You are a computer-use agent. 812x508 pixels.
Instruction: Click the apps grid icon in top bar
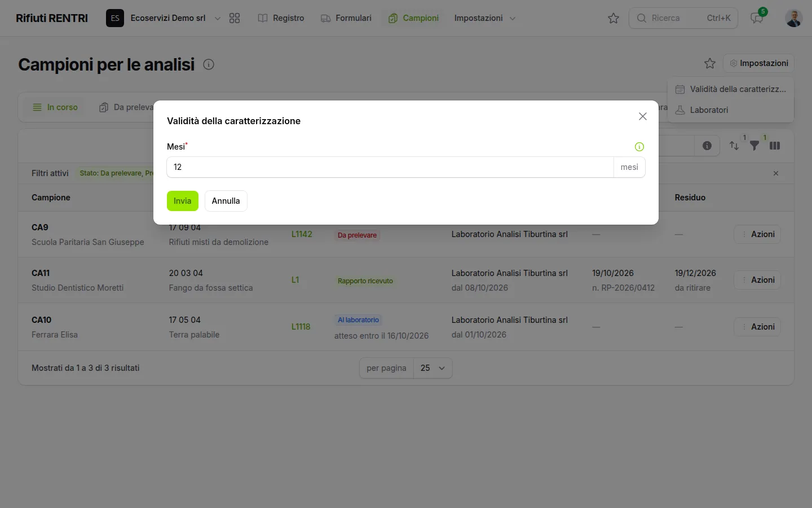pos(235,18)
